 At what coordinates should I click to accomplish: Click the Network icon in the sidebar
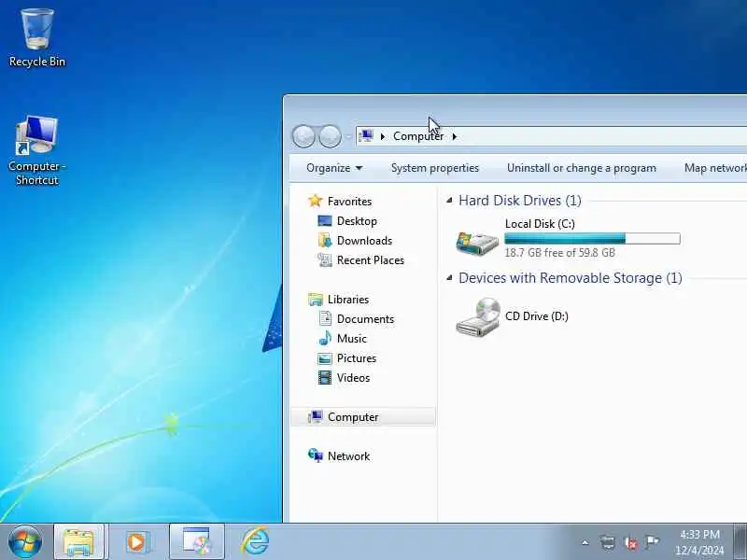(315, 455)
